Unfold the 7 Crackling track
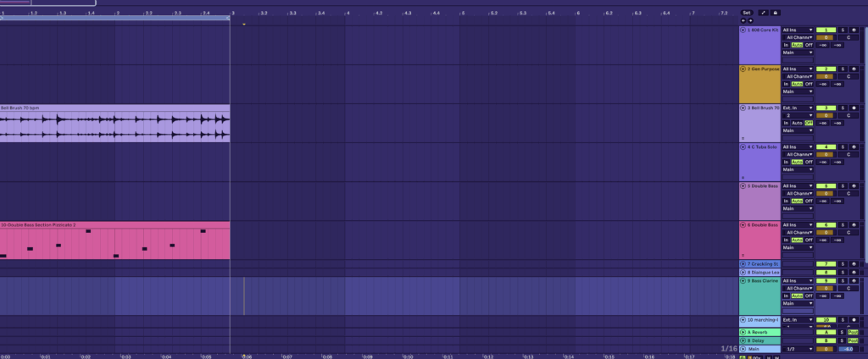Screen dimensions: 868x359 (743, 264)
